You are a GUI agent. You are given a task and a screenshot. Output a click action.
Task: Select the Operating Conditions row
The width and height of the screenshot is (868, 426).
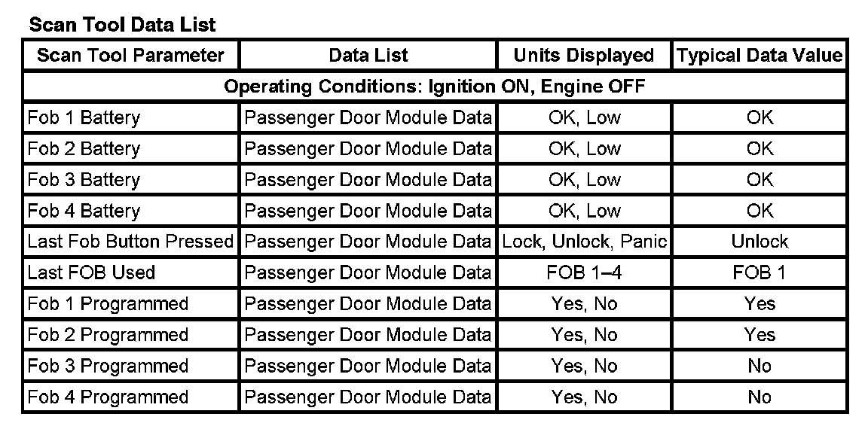click(435, 87)
